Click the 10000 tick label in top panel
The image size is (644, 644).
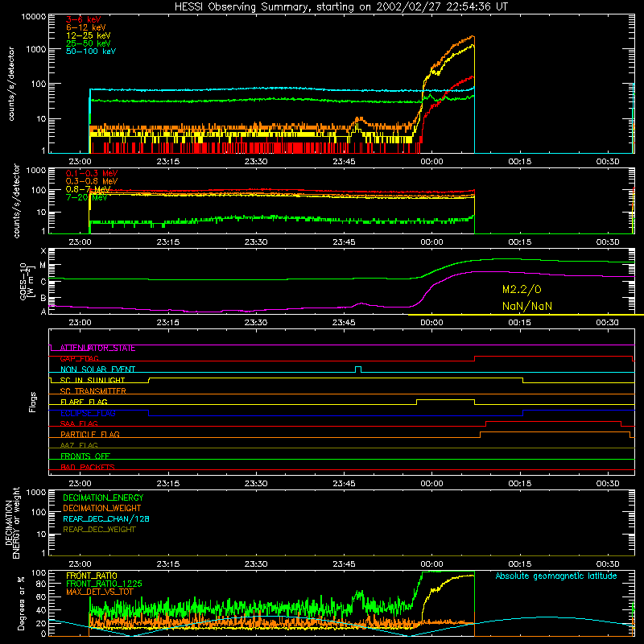pyautogui.click(x=34, y=17)
